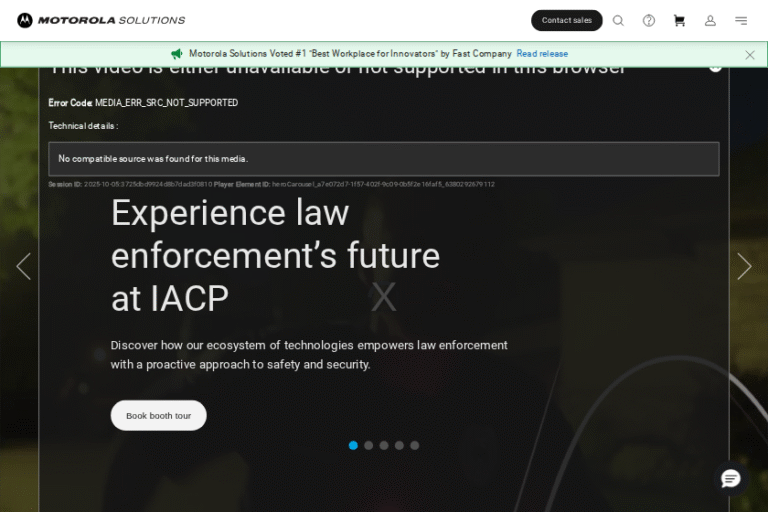Go to the previous carousel slide
The width and height of the screenshot is (768, 512).
[24, 266]
